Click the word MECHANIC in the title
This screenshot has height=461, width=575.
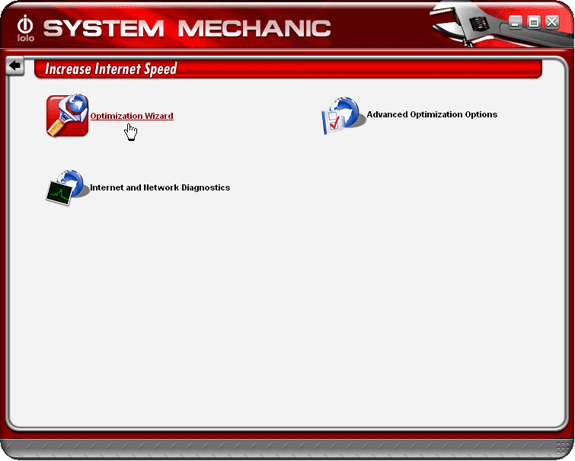pos(254,28)
